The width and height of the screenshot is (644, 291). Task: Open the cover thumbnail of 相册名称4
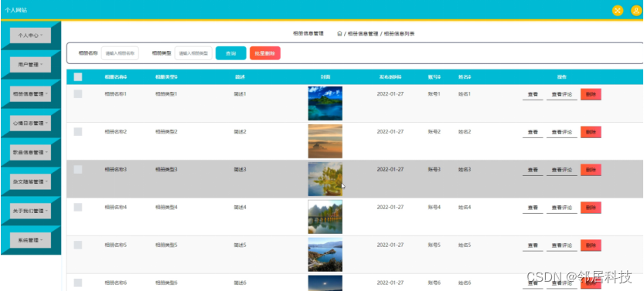tap(325, 216)
